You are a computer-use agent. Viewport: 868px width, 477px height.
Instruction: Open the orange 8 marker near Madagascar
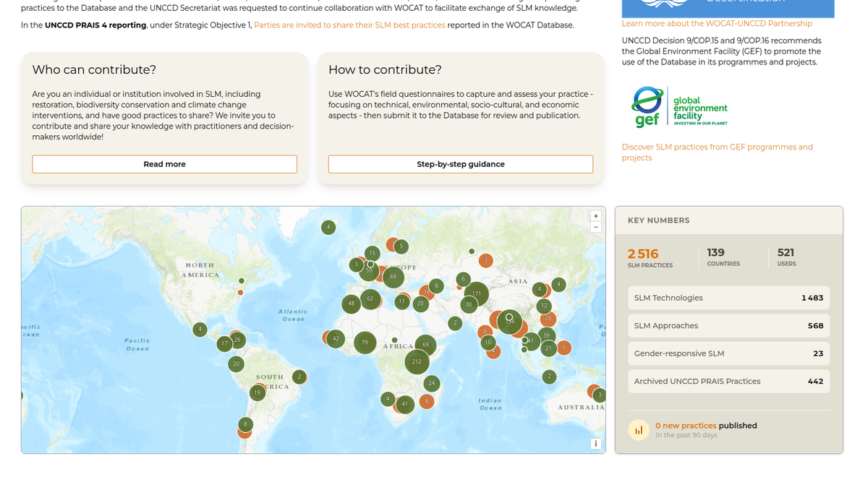point(427,401)
